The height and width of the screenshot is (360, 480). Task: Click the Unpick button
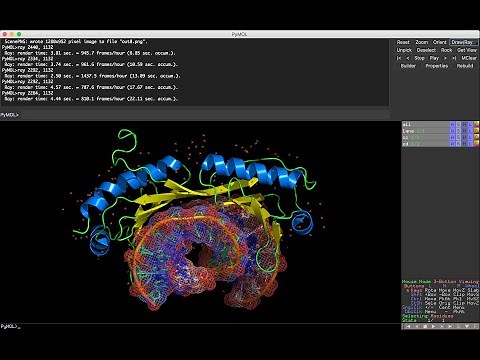click(x=404, y=50)
